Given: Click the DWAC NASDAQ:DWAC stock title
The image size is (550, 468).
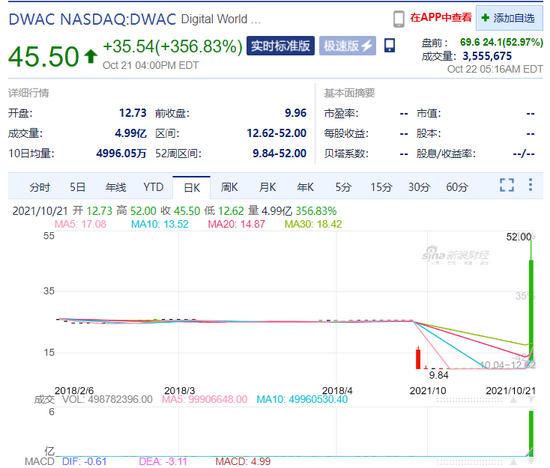Looking at the screenshot, I should coord(92,19).
